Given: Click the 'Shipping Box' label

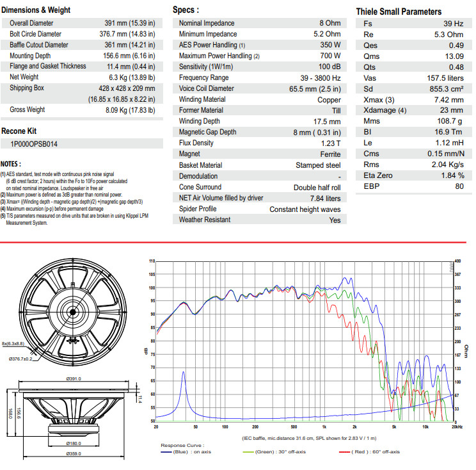Looking at the screenshot, I should click(x=27, y=88).
